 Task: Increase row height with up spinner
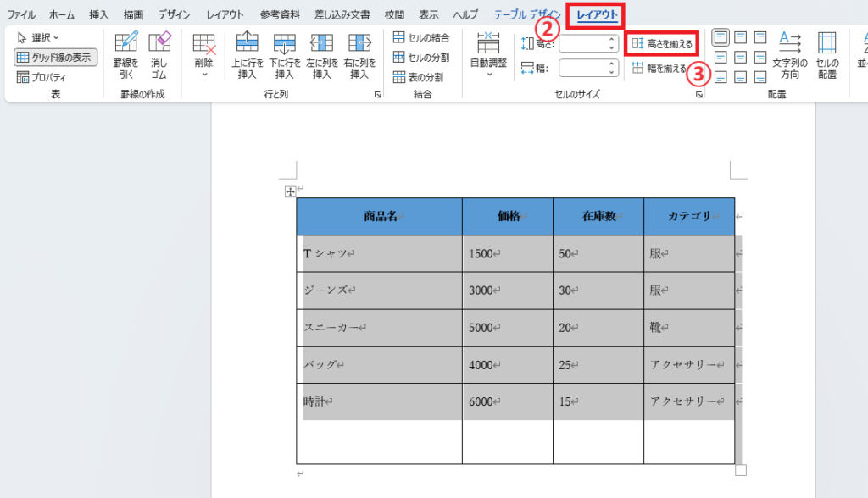(x=611, y=40)
